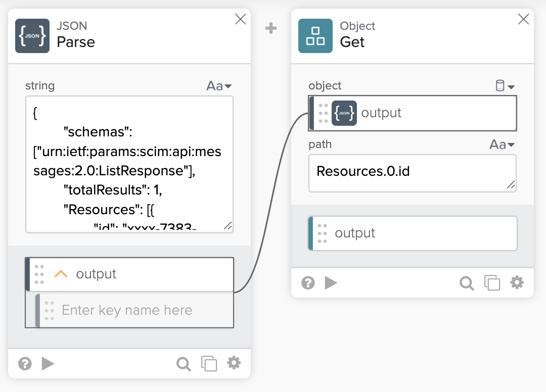Open settings gear on JSON Parse card

tap(234, 363)
